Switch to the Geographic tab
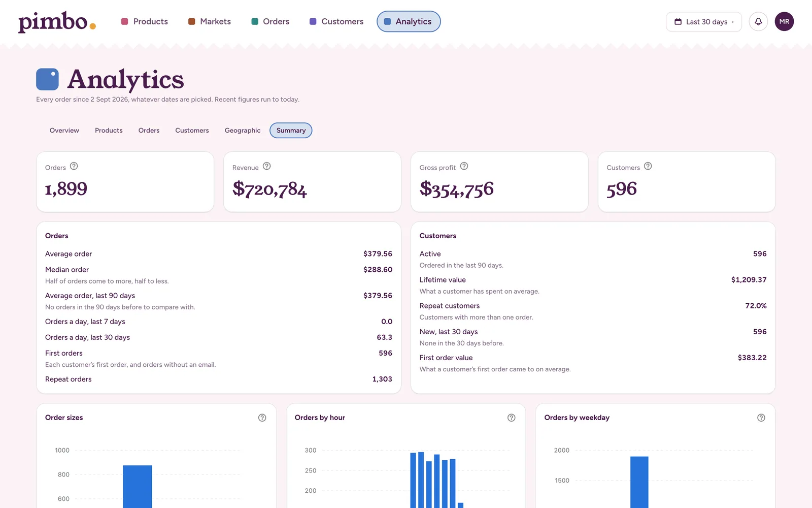This screenshot has height=508, width=812. tap(243, 131)
